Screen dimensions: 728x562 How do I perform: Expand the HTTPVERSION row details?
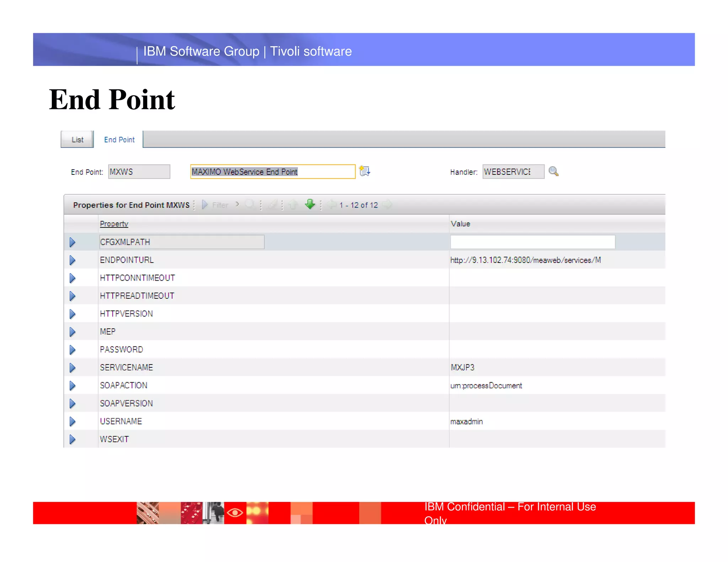pos(73,314)
